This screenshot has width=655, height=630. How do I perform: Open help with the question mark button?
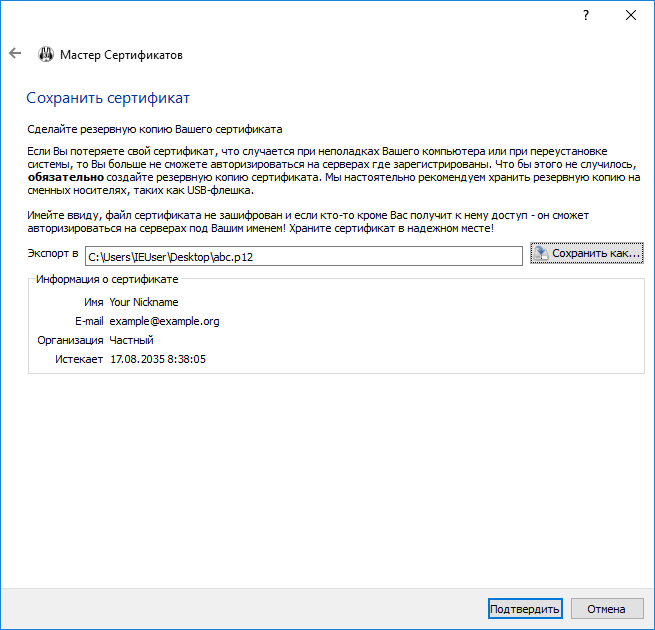click(585, 15)
